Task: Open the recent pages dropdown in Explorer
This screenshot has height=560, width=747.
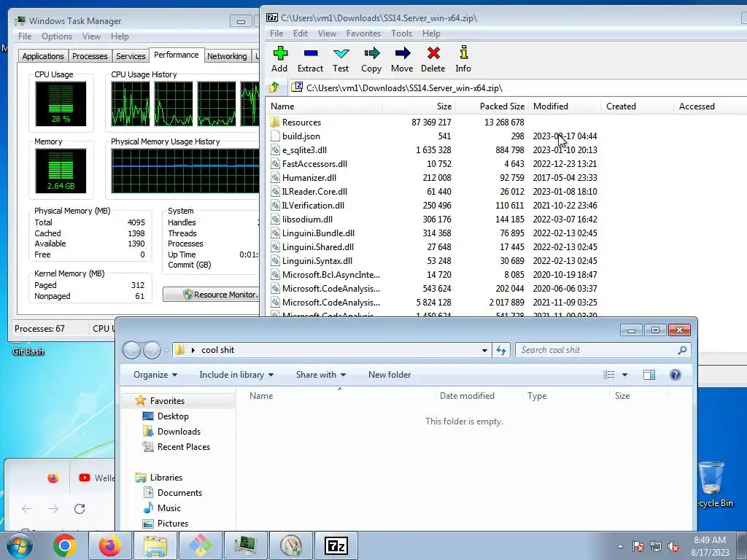Action: (x=166, y=350)
